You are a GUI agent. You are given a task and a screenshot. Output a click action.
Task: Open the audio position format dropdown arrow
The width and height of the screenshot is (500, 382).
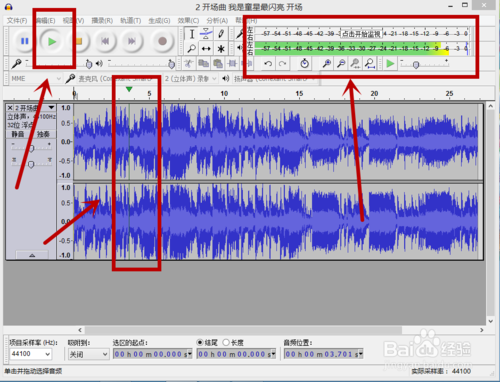pyautogui.click(x=360, y=354)
